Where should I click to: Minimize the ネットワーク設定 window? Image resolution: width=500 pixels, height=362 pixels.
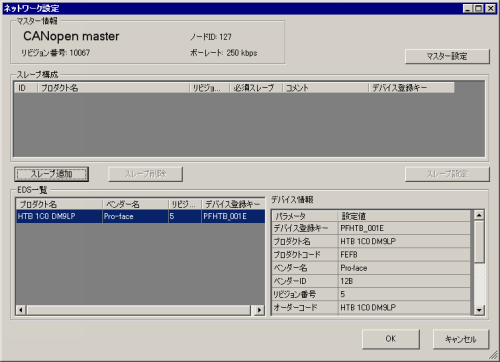click(468, 8)
